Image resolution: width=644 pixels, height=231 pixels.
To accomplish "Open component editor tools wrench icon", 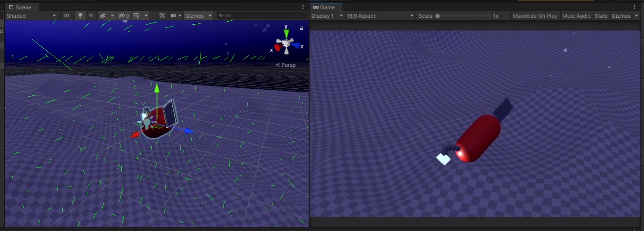I will pyautogui.click(x=162, y=15).
